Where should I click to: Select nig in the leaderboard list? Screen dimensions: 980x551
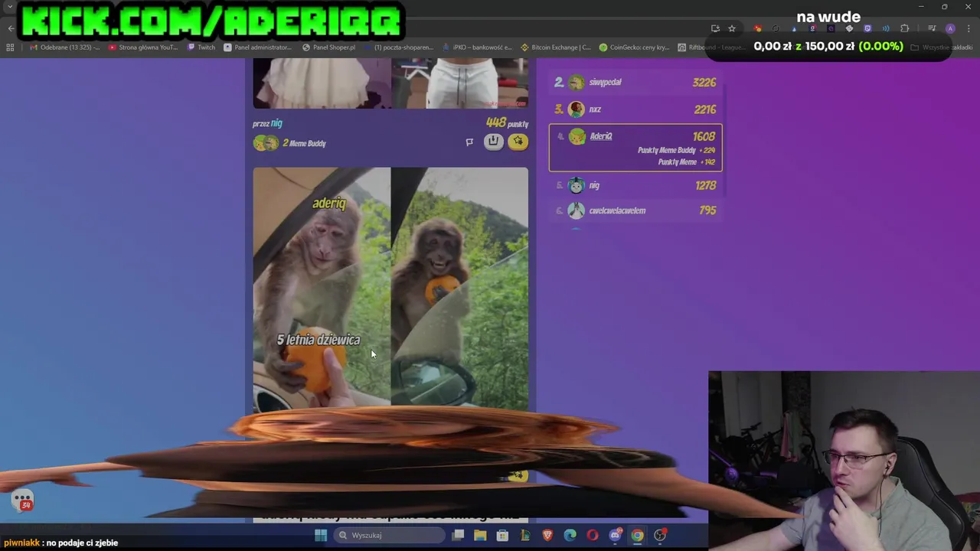tap(635, 185)
